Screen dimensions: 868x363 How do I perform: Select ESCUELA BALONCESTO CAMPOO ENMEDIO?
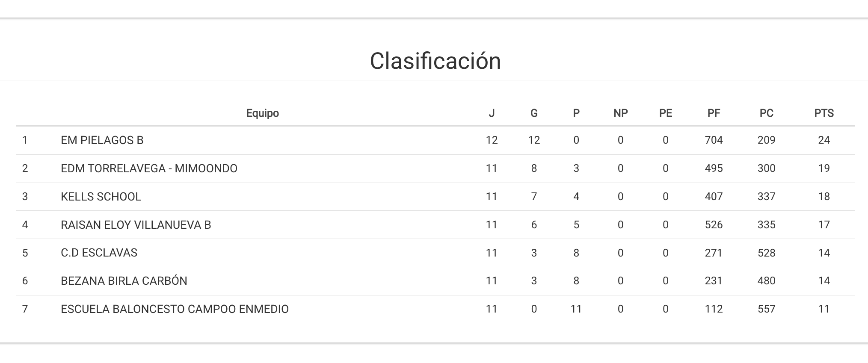pos(175,309)
